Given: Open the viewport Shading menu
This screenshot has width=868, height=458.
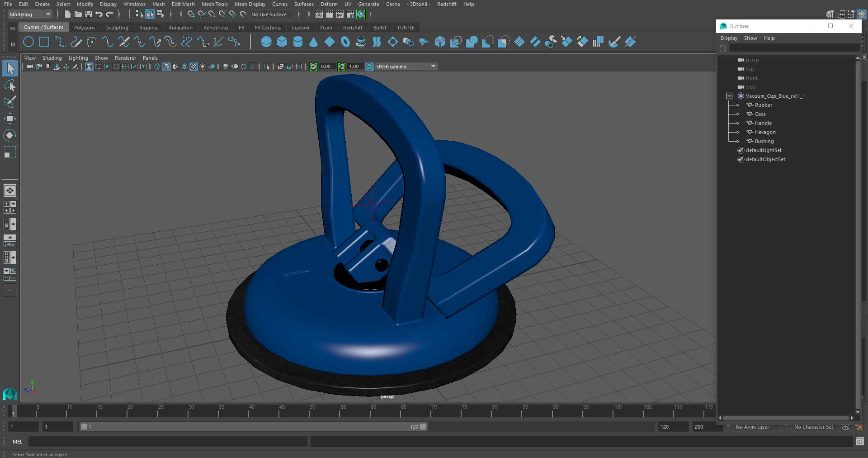Looking at the screenshot, I should pos(52,58).
